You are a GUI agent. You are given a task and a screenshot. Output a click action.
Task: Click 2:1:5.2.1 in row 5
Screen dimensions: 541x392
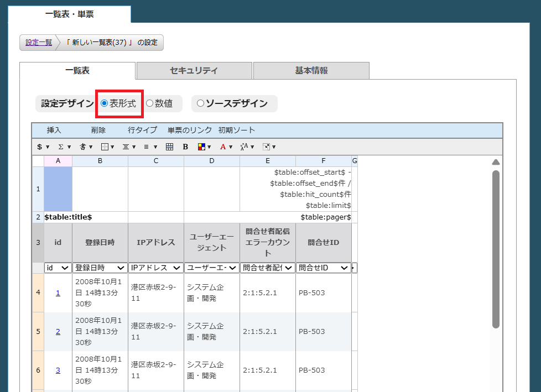[x=260, y=331]
